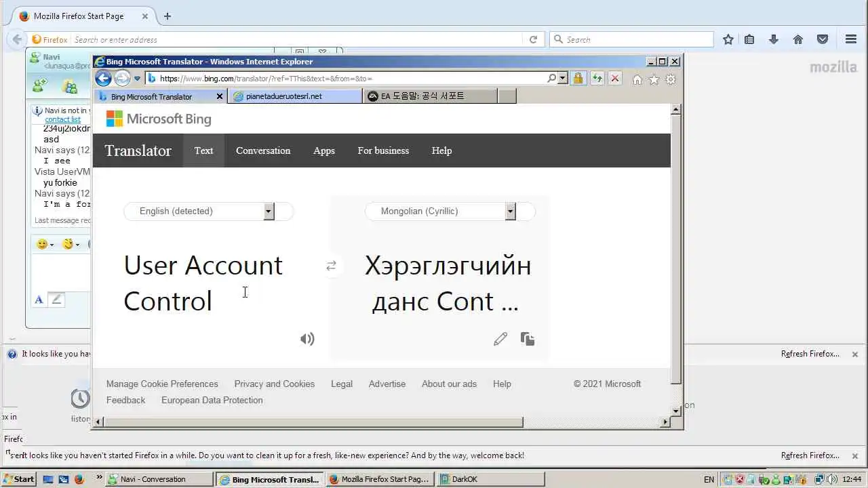
Task: Click the Translator heading
Action: point(138,150)
